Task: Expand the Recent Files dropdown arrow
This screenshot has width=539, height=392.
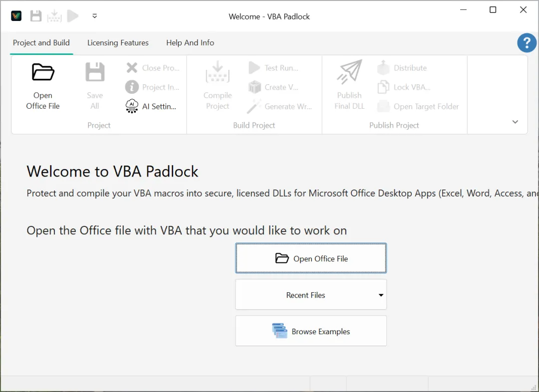Action: (381, 295)
